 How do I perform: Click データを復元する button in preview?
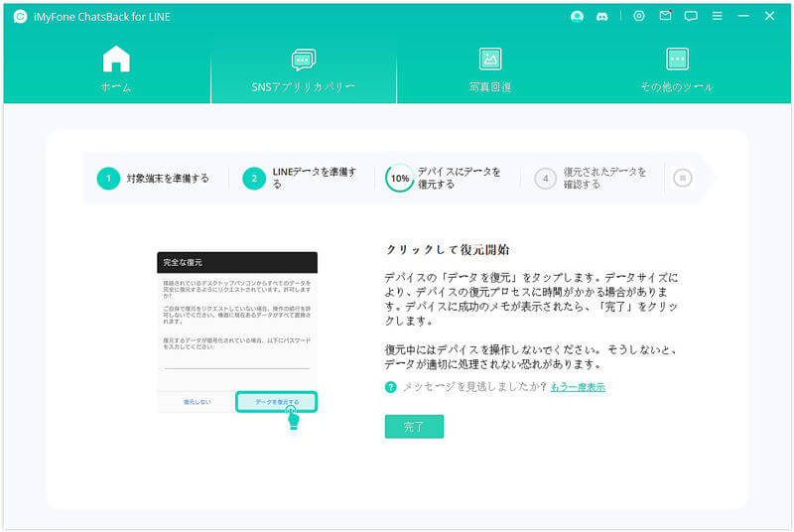(277, 402)
